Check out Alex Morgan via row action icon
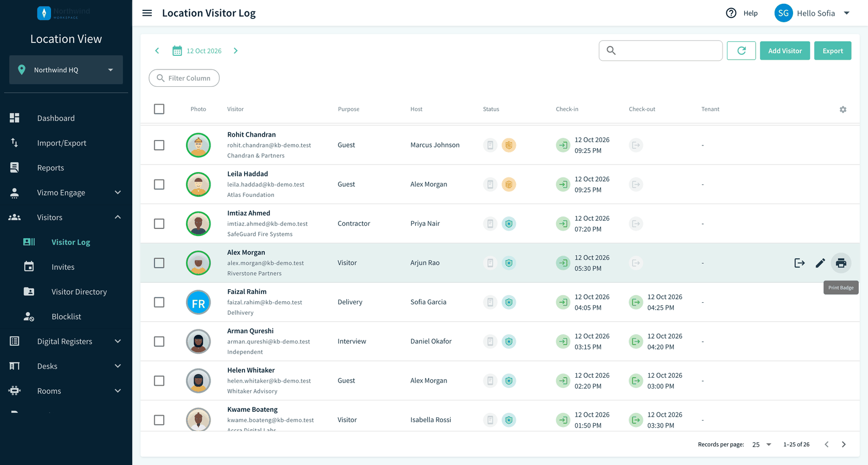 click(800, 263)
